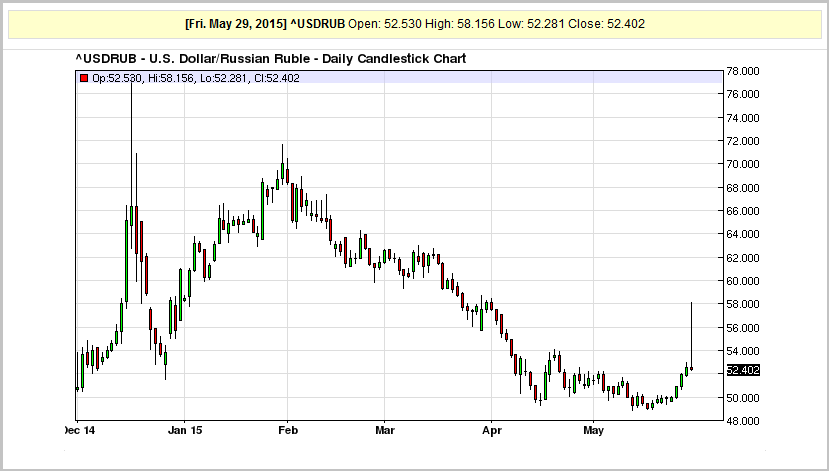
Task: Click the December candlestick with the wick spiking toward 78
Action: coord(132,165)
